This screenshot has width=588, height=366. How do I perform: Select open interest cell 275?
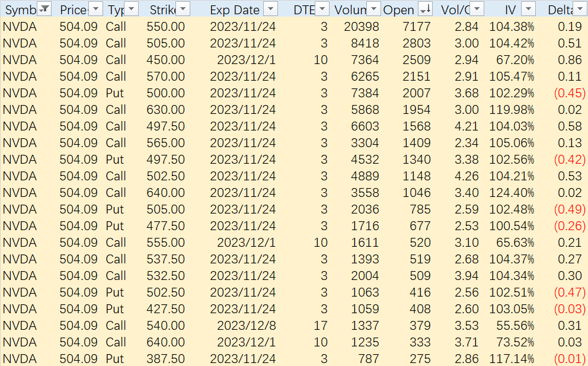420,358
